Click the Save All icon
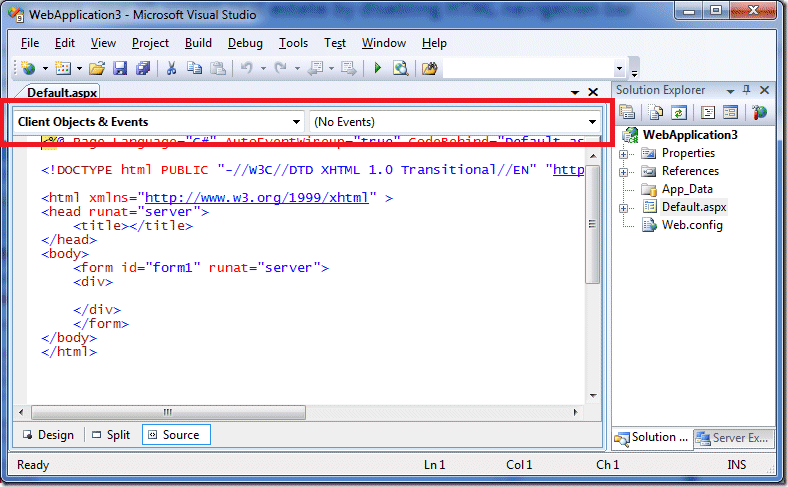The image size is (788, 487). coord(143,68)
